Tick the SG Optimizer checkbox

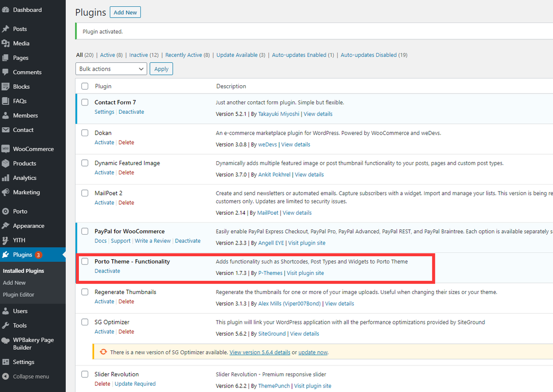pyautogui.click(x=85, y=322)
